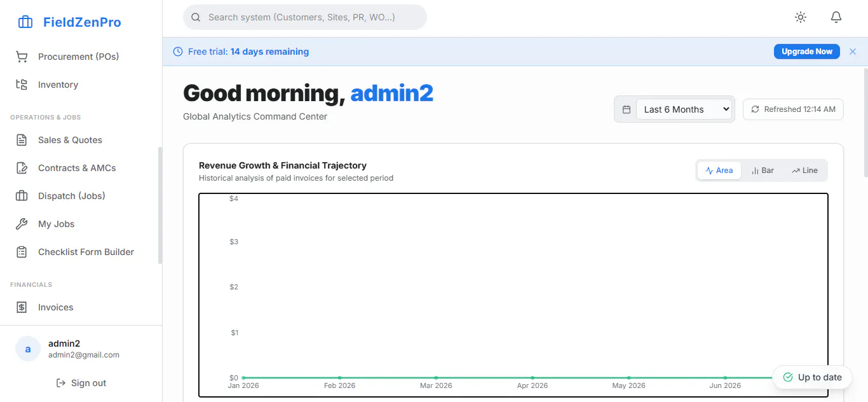Click the green check icon in Up to date
Viewport: 868px width, 402px height.
(x=788, y=377)
